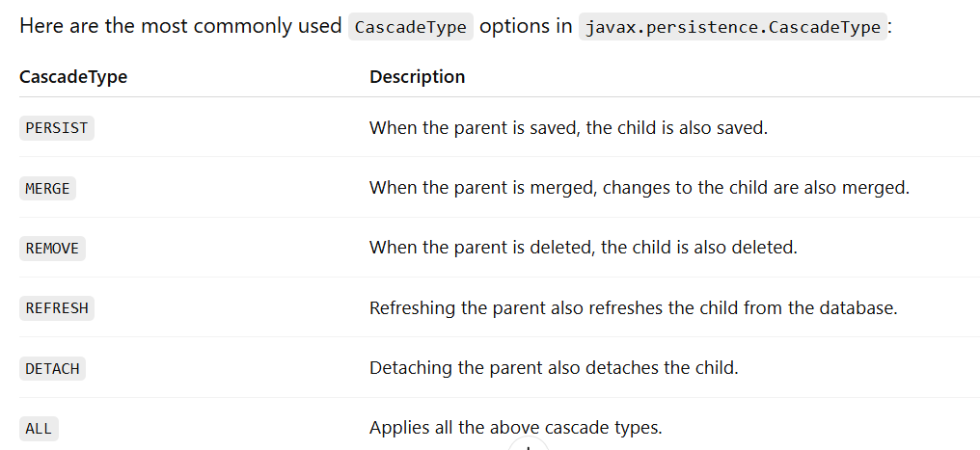Click the javax.persistence.CascadeType inline code

tap(733, 27)
